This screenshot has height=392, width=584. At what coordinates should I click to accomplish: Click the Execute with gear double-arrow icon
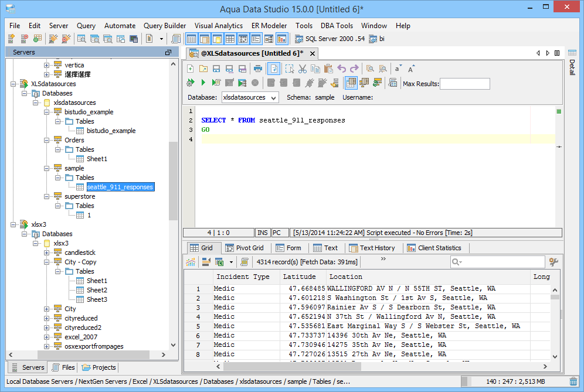click(191, 83)
